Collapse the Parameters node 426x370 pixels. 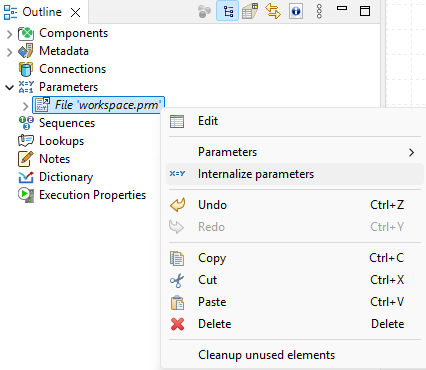coord(10,87)
